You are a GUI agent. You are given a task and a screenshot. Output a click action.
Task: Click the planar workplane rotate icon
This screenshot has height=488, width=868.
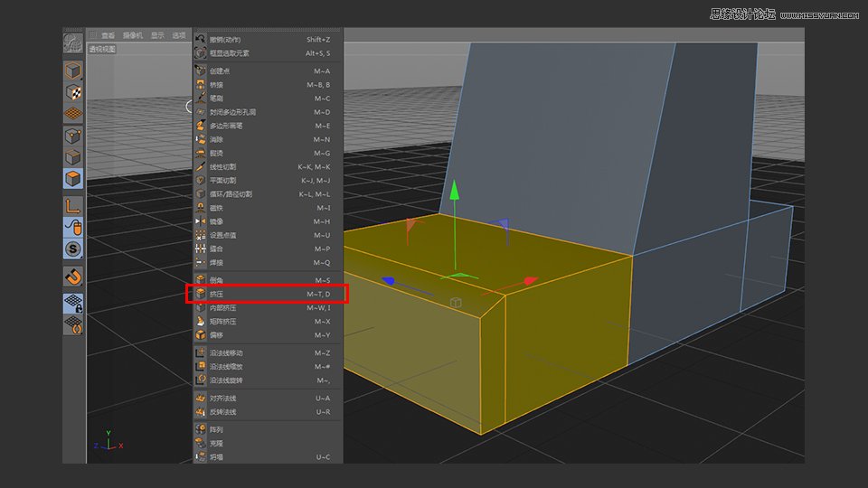pyautogui.click(x=74, y=324)
